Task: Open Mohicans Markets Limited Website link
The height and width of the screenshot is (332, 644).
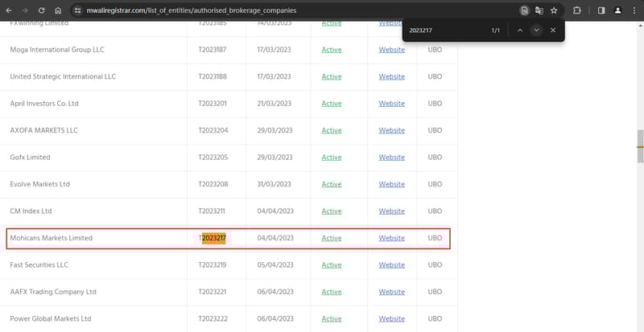Action: pyautogui.click(x=391, y=238)
